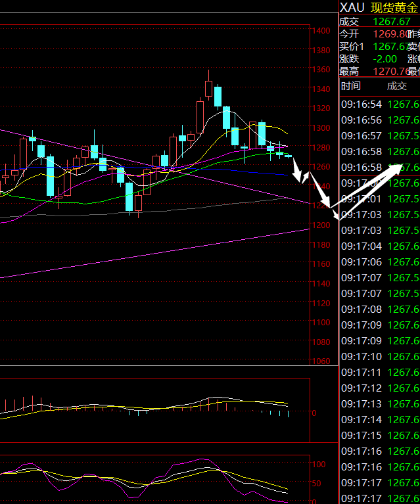Click the 1060 price axis label
Viewport: 420px width, 504px height.
pos(321,361)
